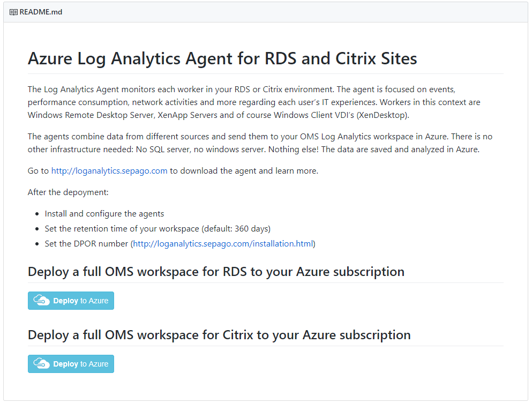Click the paragraph starting 'The Log Analytics Agent monitors'
532x403 pixels.
(x=254, y=102)
